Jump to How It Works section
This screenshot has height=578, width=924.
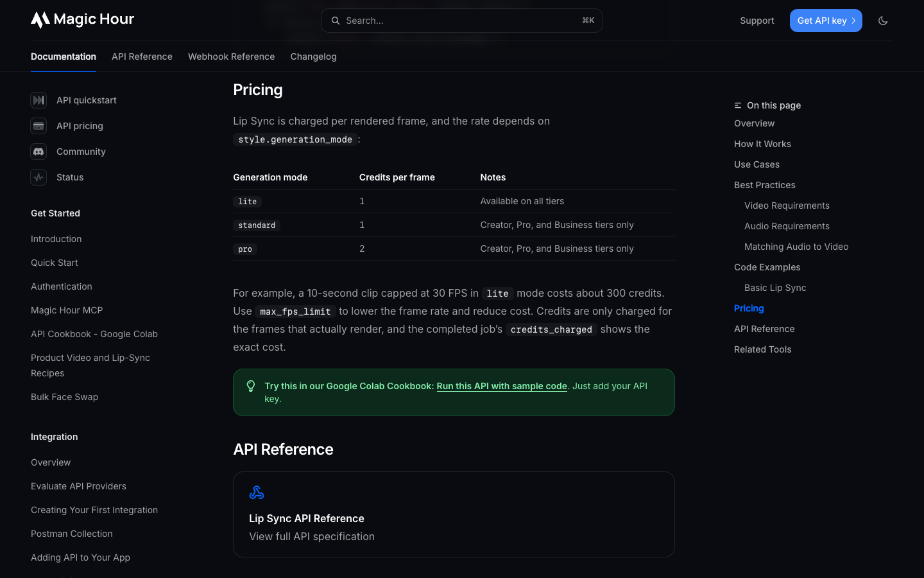coord(763,144)
